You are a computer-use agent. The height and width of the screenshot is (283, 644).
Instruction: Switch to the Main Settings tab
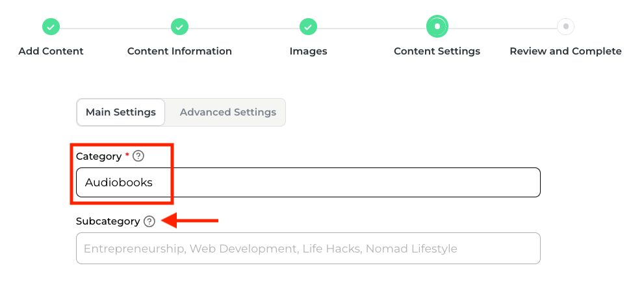[x=121, y=112]
